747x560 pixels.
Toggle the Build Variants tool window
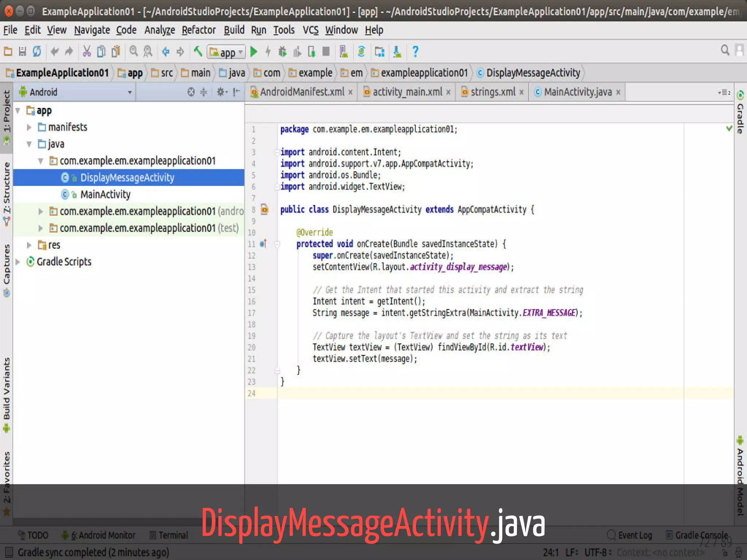click(x=7, y=395)
